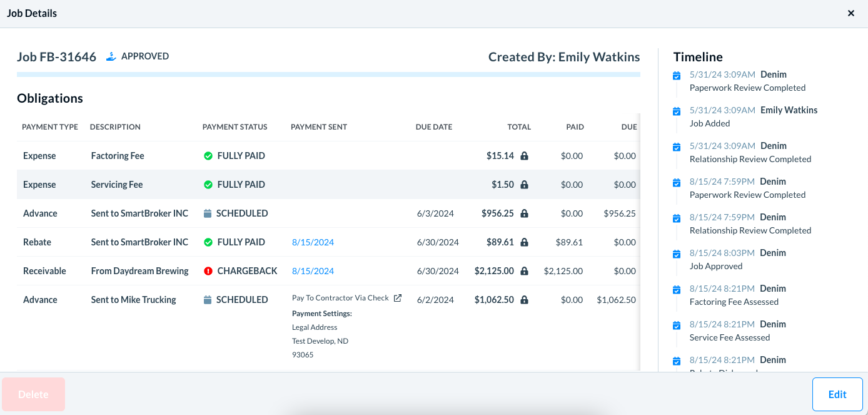Click the Payment Status column header
The image size is (868, 415).
coord(235,127)
